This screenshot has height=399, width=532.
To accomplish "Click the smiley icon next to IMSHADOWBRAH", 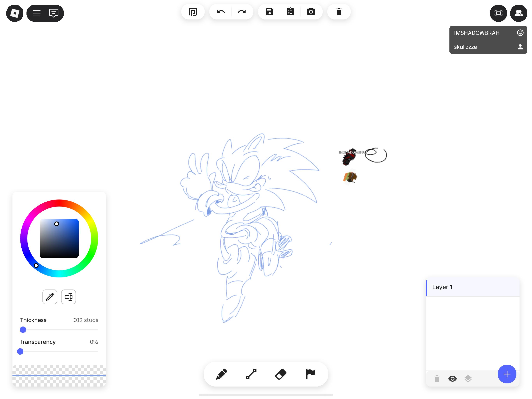I will point(520,33).
